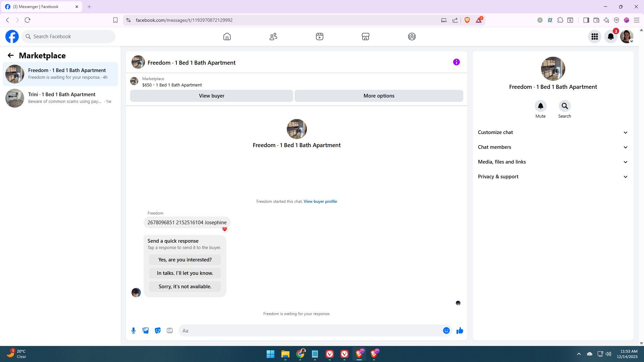Image resolution: width=644 pixels, height=362 pixels.
Task: Search in conversation with magnifier icon
Action: click(x=565, y=106)
